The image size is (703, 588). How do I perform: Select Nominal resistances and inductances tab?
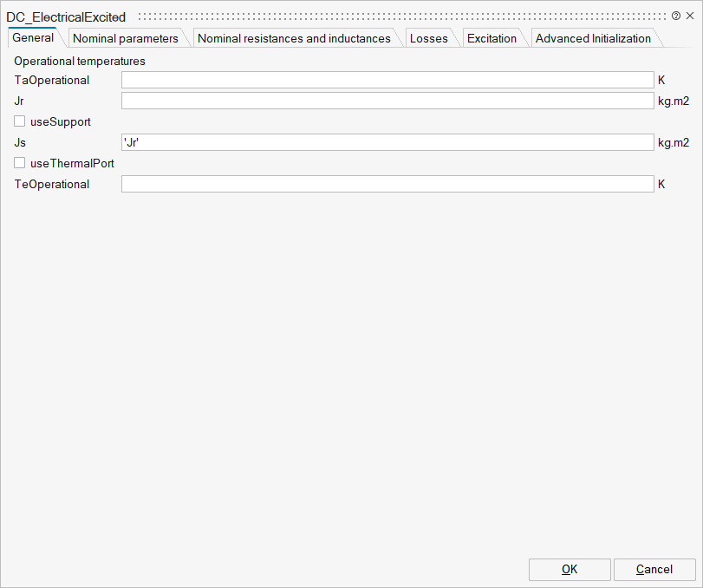(294, 38)
